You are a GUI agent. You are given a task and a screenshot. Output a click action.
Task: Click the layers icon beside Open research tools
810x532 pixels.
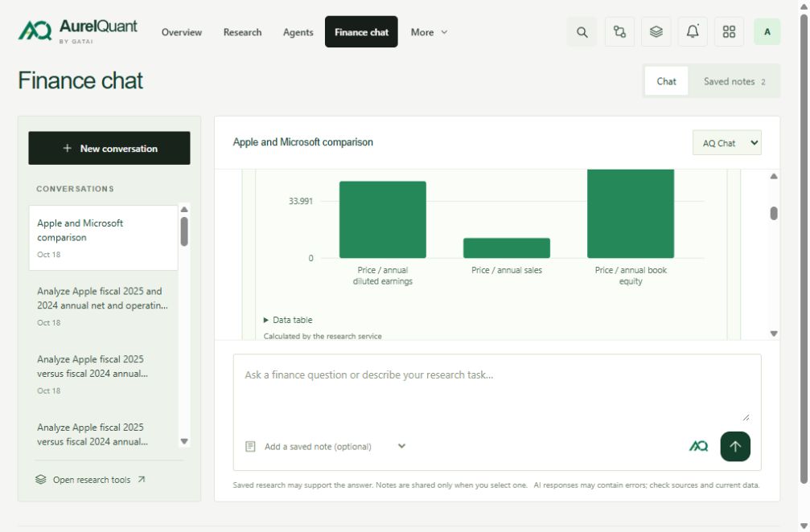pyautogui.click(x=41, y=480)
